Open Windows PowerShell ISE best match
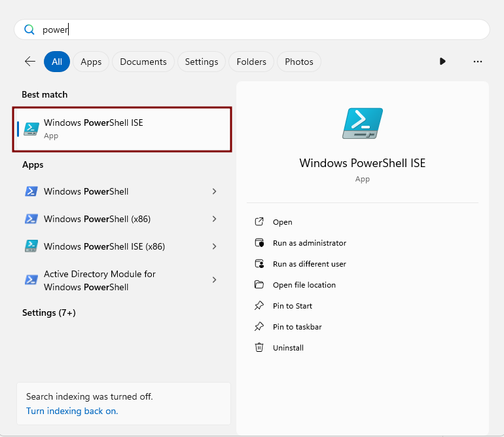The height and width of the screenshot is (437, 504). (122, 129)
